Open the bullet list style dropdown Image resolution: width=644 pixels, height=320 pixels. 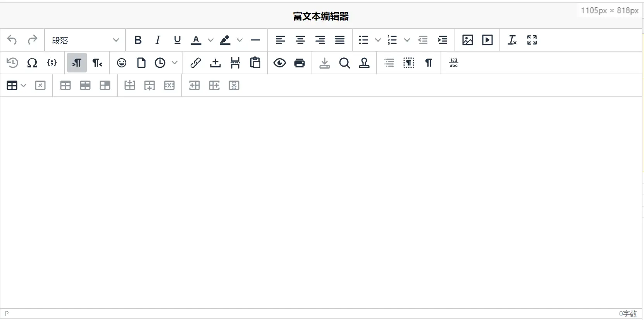tap(378, 40)
